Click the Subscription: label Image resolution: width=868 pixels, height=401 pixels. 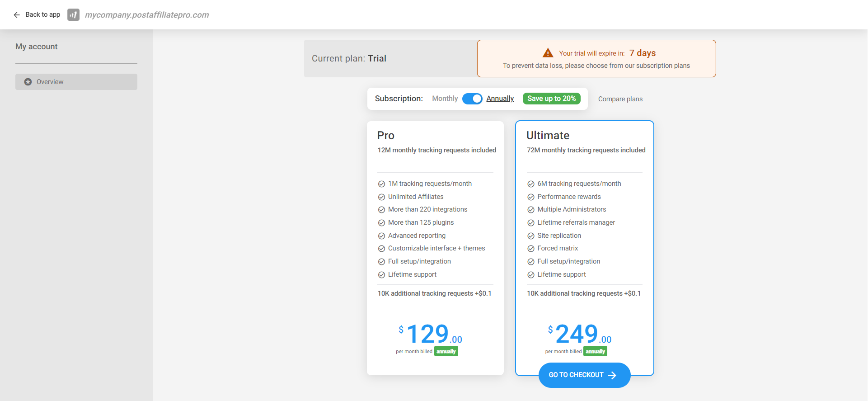click(399, 99)
